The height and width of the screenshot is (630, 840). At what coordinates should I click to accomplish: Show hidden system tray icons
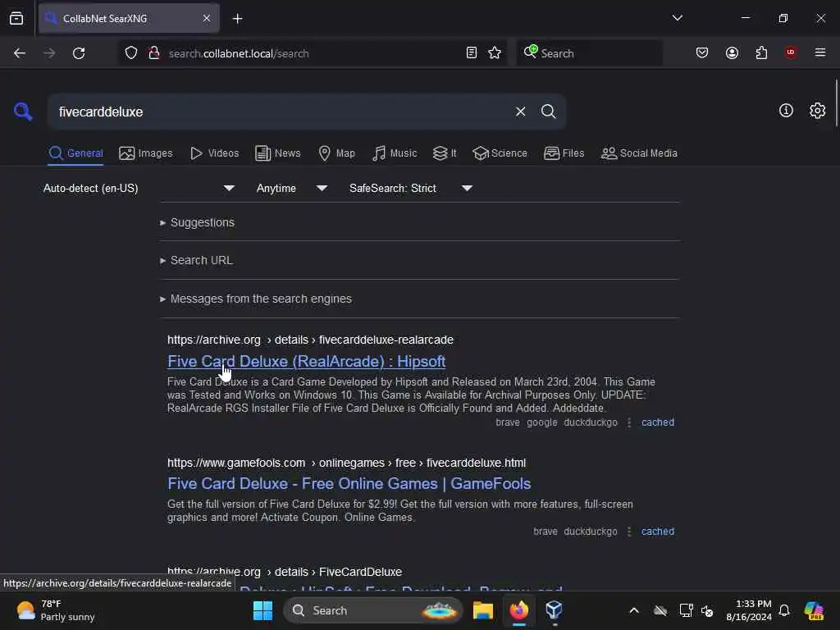[x=634, y=610]
